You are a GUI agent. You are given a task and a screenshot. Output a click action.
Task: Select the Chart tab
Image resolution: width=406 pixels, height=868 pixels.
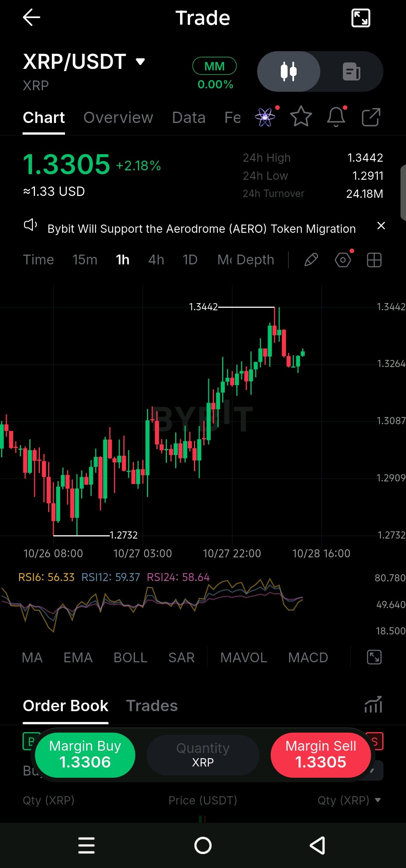[44, 118]
